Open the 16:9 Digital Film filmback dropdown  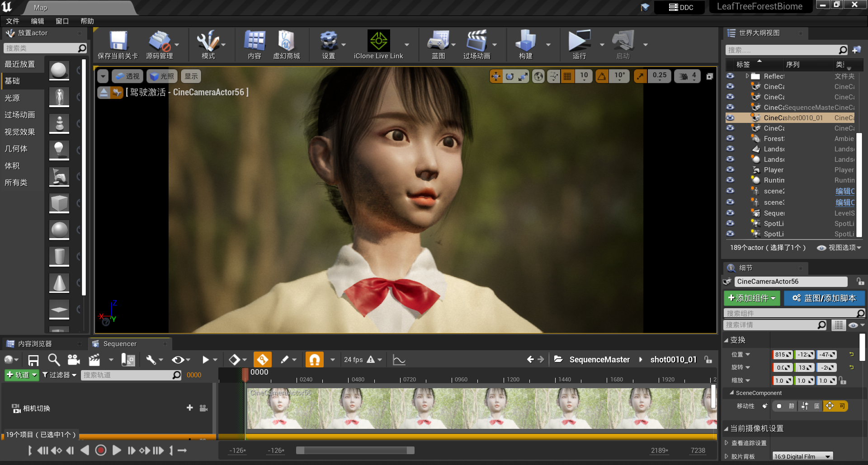802,456
